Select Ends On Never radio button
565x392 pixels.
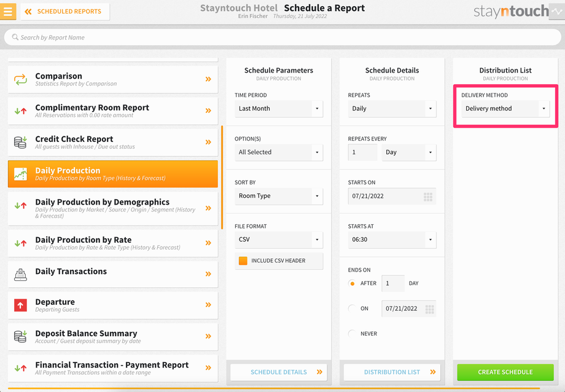point(352,334)
